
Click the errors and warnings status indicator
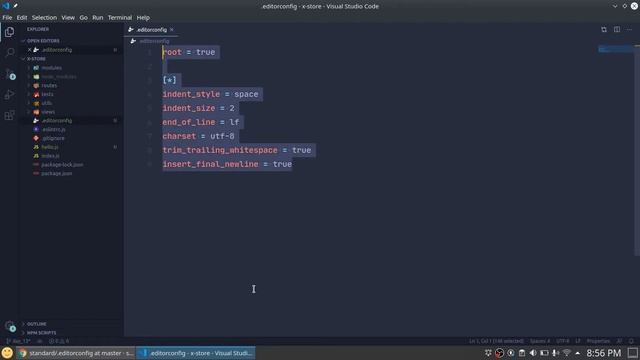(x=59, y=341)
